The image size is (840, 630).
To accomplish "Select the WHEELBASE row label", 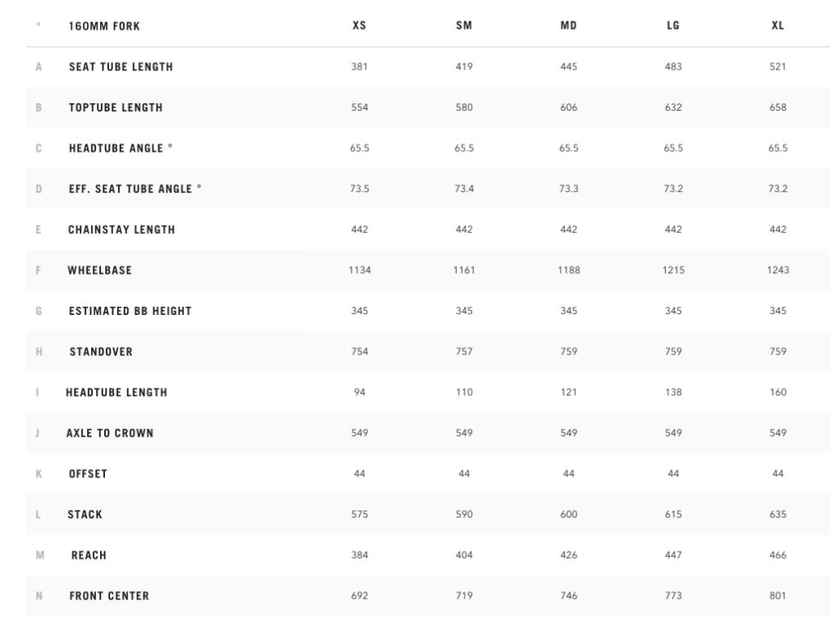I will (100, 270).
